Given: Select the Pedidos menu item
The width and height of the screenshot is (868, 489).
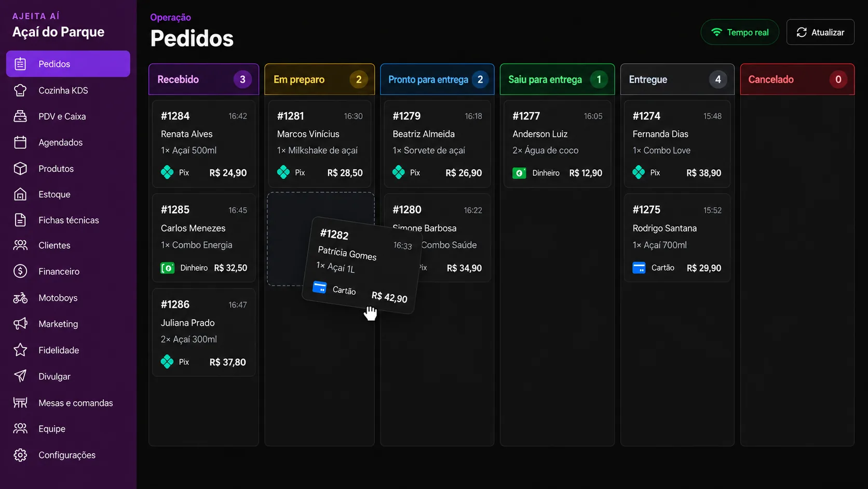Looking at the screenshot, I should tap(68, 64).
